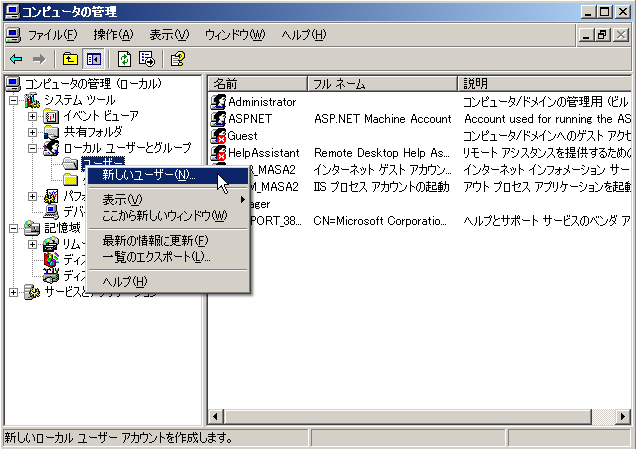Open the 表示(V) menu in menu bar
The width and height of the screenshot is (636, 449).
tap(169, 35)
